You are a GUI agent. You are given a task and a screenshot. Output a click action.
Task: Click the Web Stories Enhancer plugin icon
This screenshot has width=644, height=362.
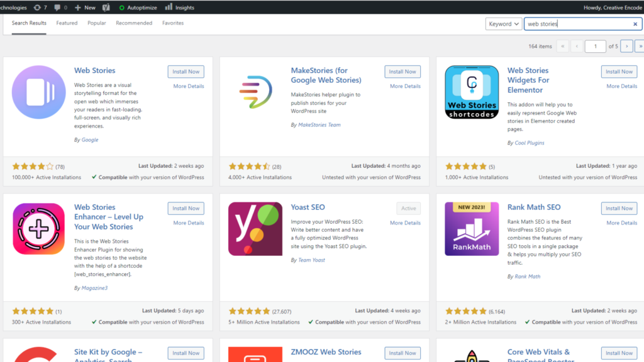(x=38, y=229)
